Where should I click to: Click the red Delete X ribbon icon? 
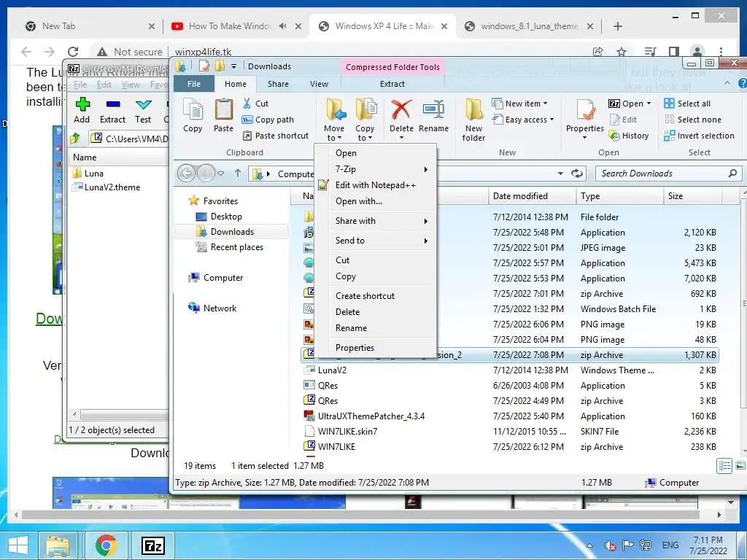pyautogui.click(x=401, y=111)
